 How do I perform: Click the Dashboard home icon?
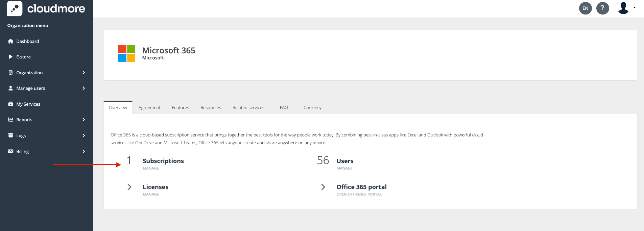10,41
